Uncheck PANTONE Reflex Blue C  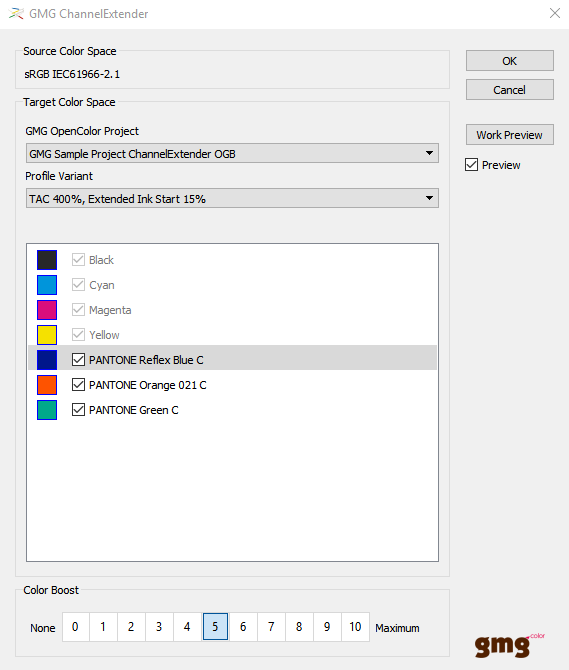point(78,360)
